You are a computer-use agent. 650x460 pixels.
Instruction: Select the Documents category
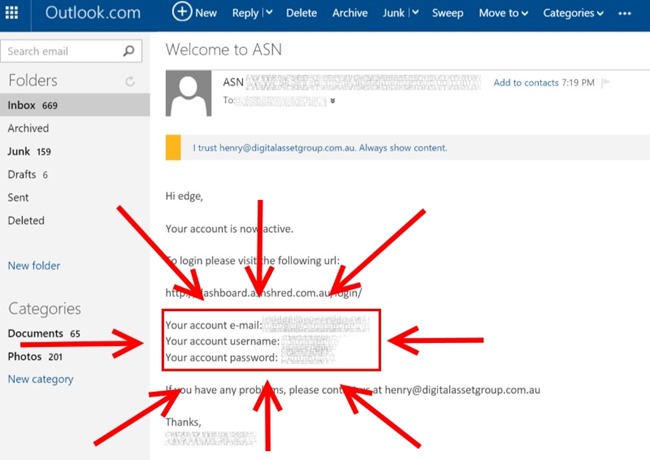pos(44,334)
